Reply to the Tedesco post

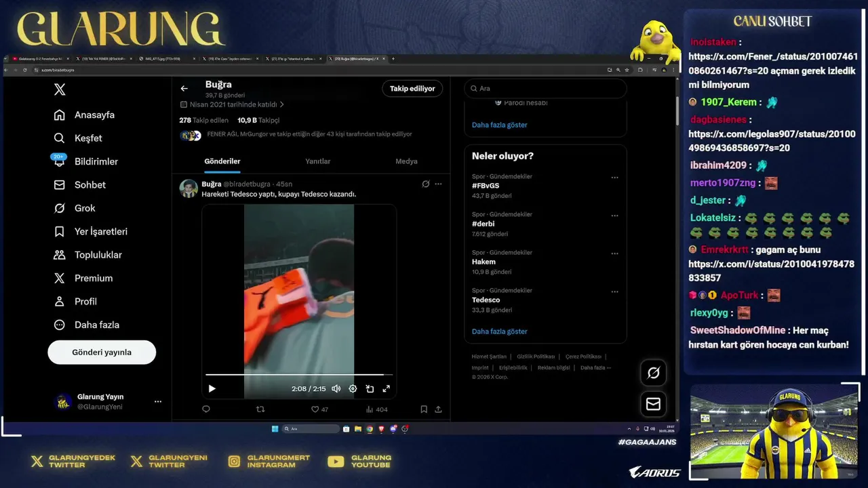(x=206, y=409)
